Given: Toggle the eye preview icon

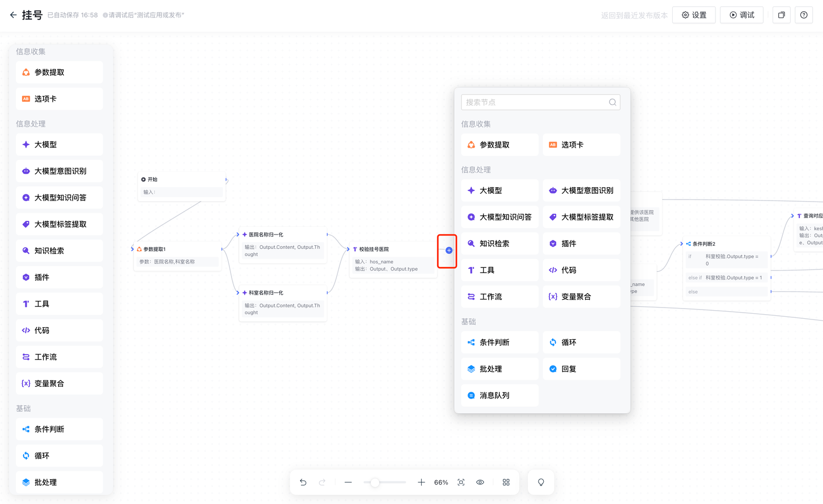Looking at the screenshot, I should coord(480,482).
